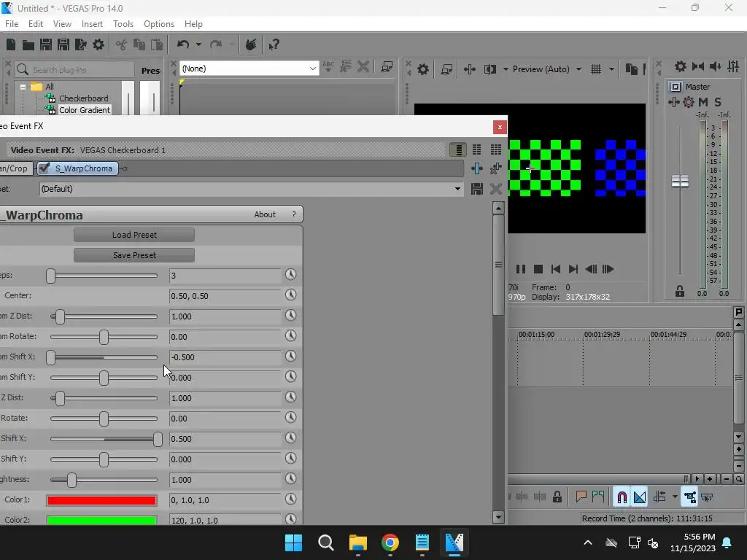Delete the preset using X icon
Screen dimensions: 747x560
(496, 189)
